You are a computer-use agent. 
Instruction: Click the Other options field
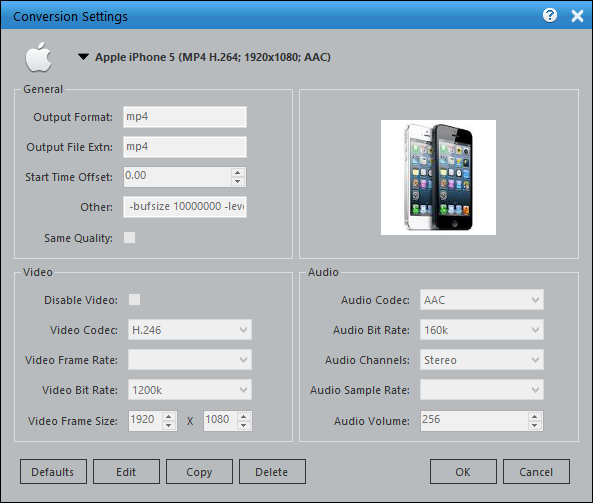coord(185,206)
